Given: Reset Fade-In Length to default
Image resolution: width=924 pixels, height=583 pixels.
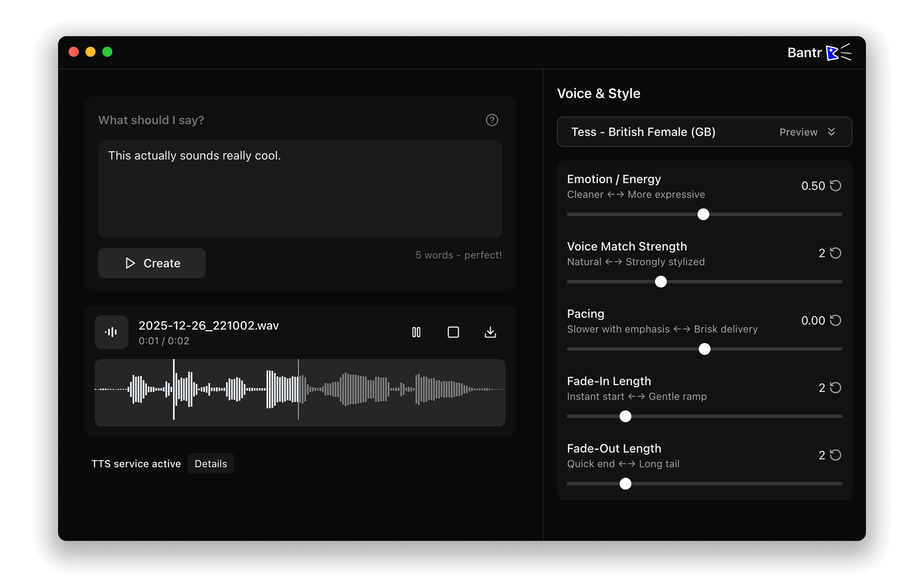Looking at the screenshot, I should (x=836, y=387).
